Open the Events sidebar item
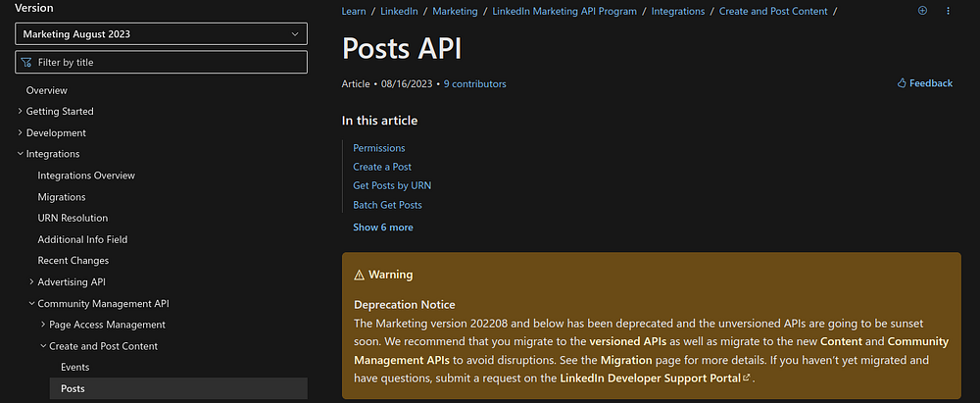This screenshot has height=403, width=980. click(x=75, y=368)
